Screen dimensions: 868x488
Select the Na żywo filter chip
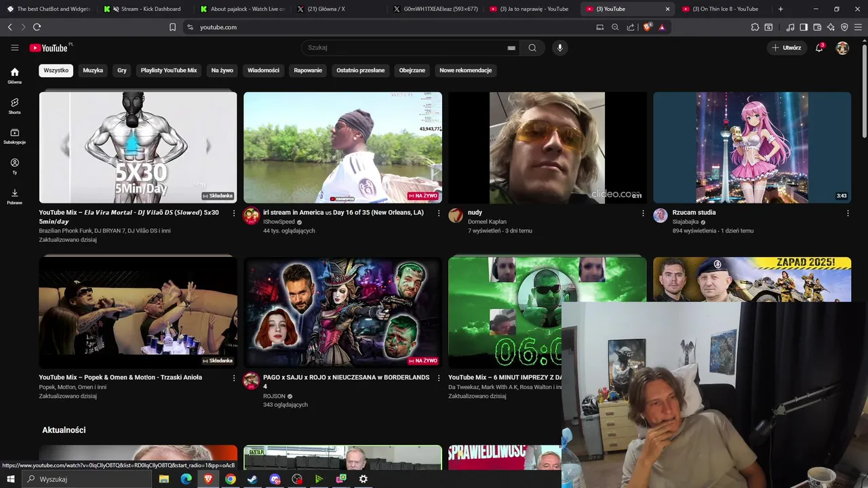(x=222, y=70)
